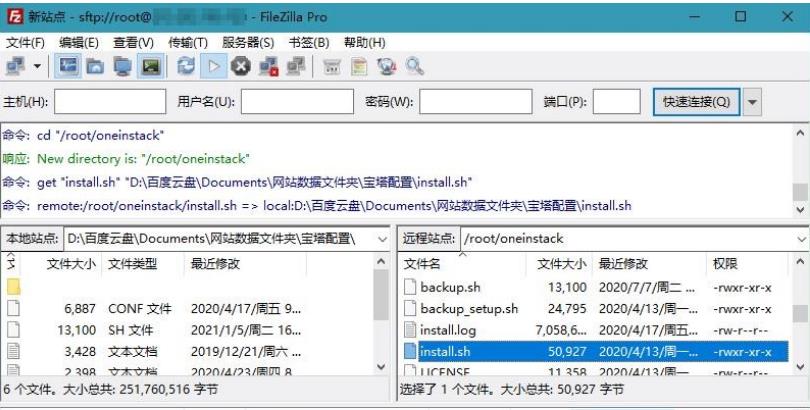Open the 服务器(S) menu
The width and height of the screenshot is (810, 410).
(x=248, y=43)
